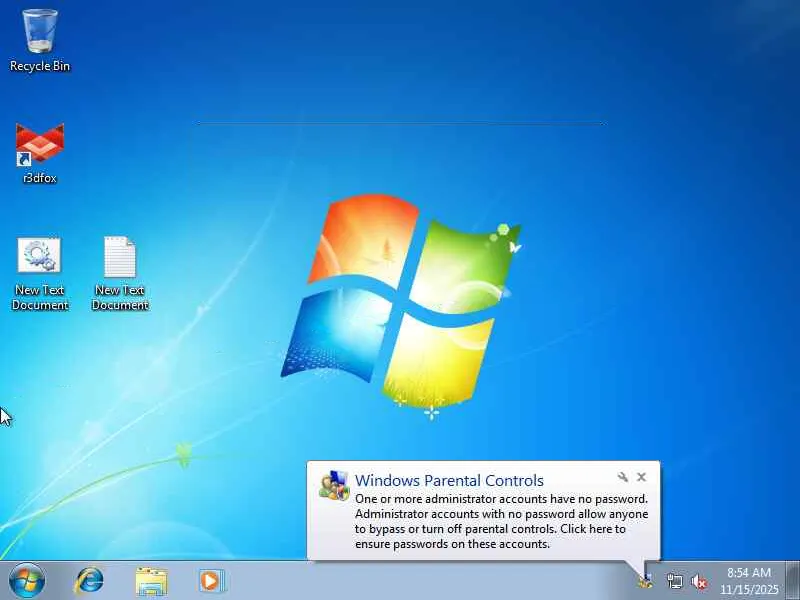800x600 pixels.
Task: Select the r3dfox browser shortcut
Action: [40, 153]
